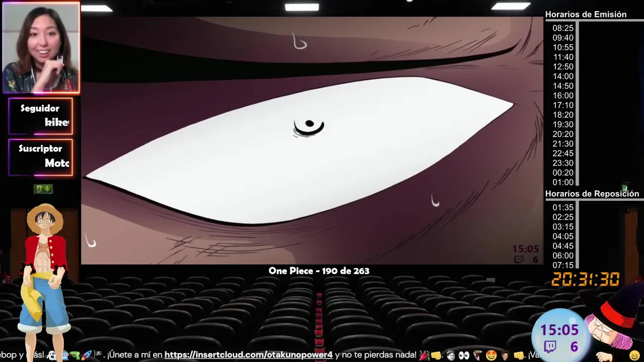Select the 18:20 broadcast time
Viewport: 644px width, 362px height.
563,115
